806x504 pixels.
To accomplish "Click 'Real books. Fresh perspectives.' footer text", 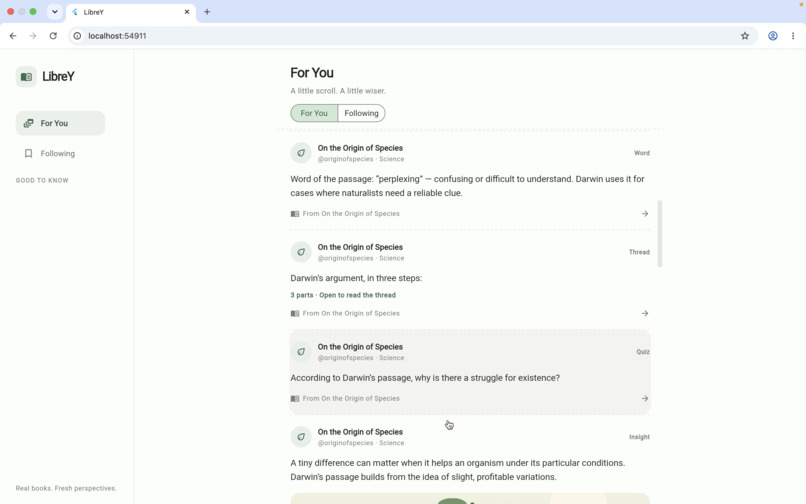I will 66,489.
